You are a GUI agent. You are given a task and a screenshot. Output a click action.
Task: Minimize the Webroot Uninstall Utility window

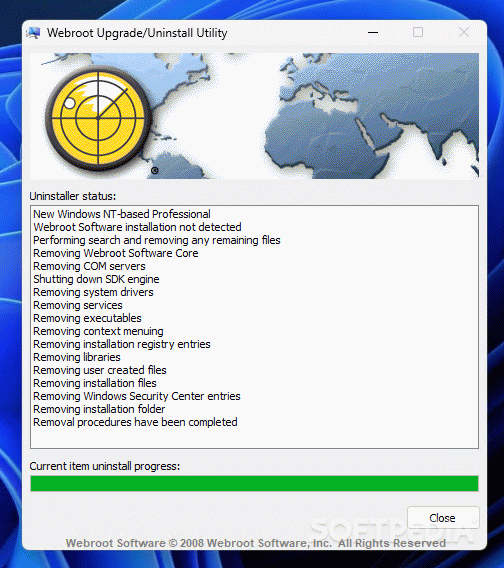373,33
